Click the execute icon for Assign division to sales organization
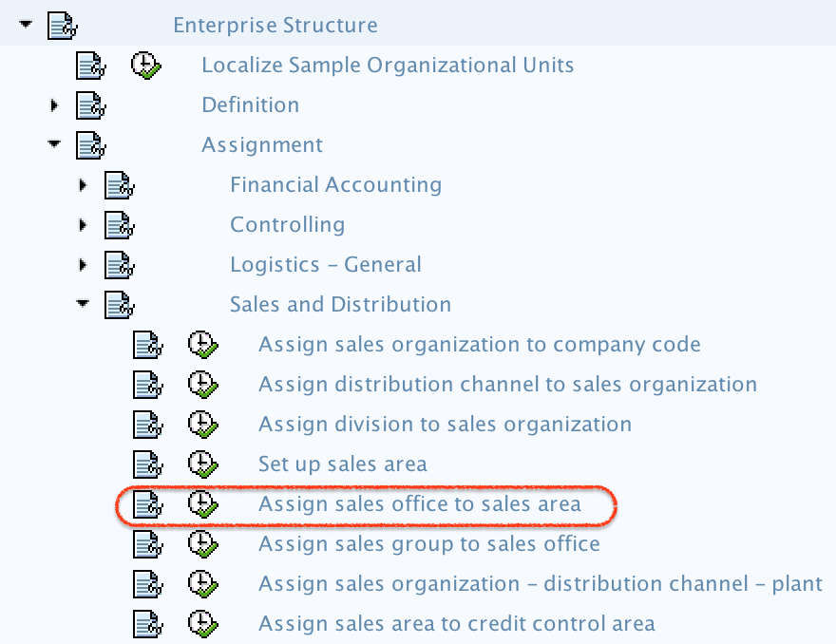The height and width of the screenshot is (644, 836). coord(202,425)
